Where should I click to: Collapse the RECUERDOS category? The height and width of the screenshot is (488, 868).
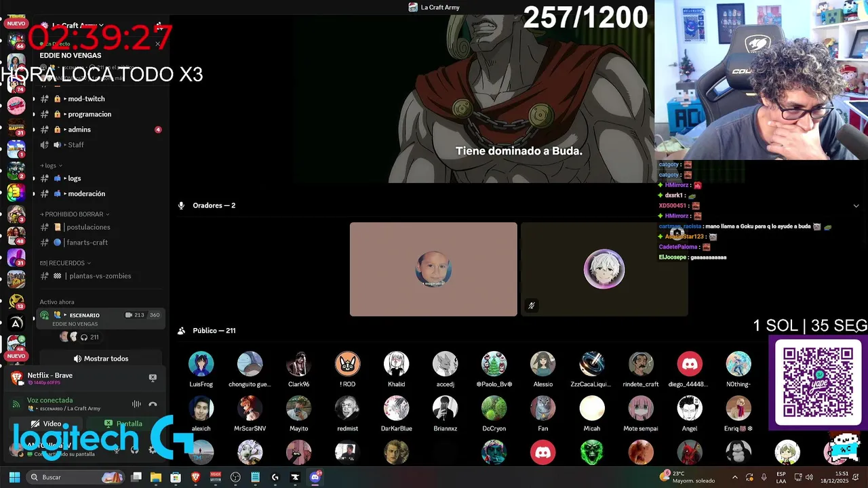(x=65, y=263)
